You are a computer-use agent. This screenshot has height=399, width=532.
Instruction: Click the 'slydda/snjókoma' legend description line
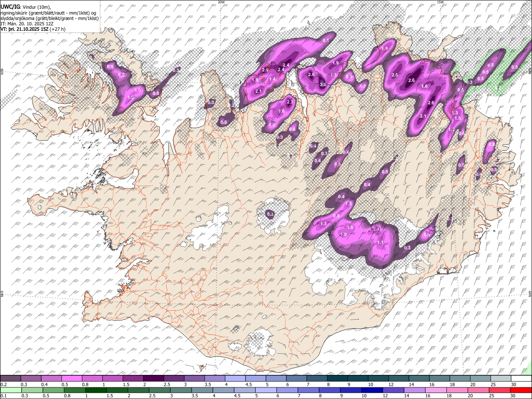[49, 18]
